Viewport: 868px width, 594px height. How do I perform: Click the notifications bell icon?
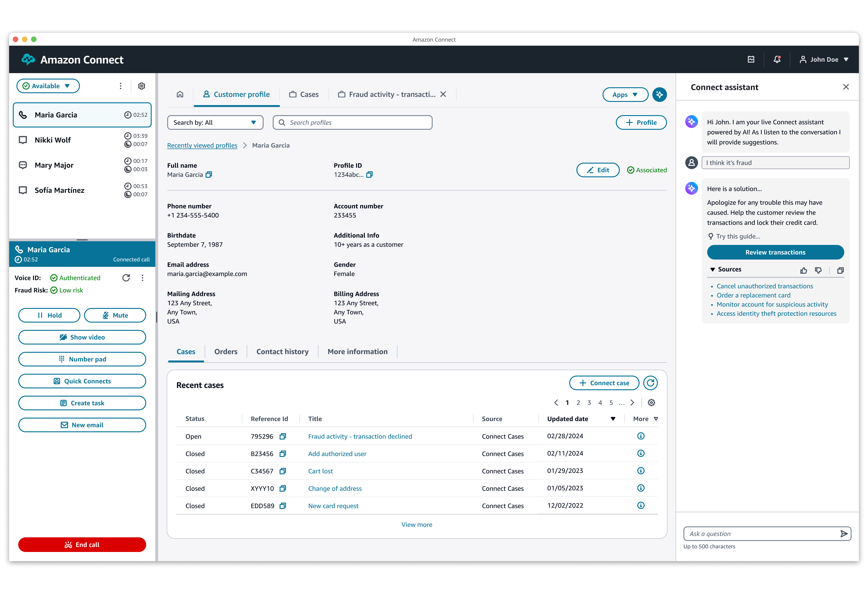pos(777,59)
